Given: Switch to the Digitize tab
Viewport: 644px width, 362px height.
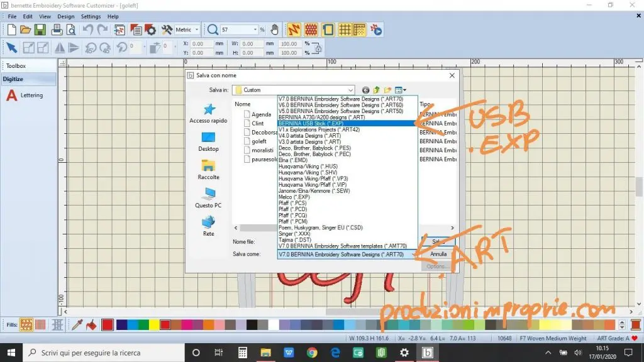Looking at the screenshot, I should pyautogui.click(x=28, y=79).
